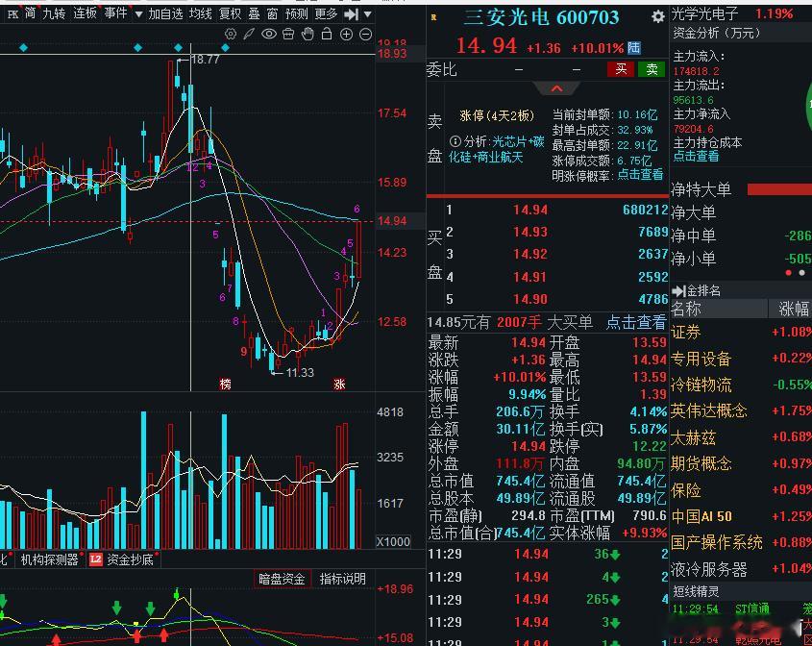Open the 事件 dropdown arrow

click(138, 14)
